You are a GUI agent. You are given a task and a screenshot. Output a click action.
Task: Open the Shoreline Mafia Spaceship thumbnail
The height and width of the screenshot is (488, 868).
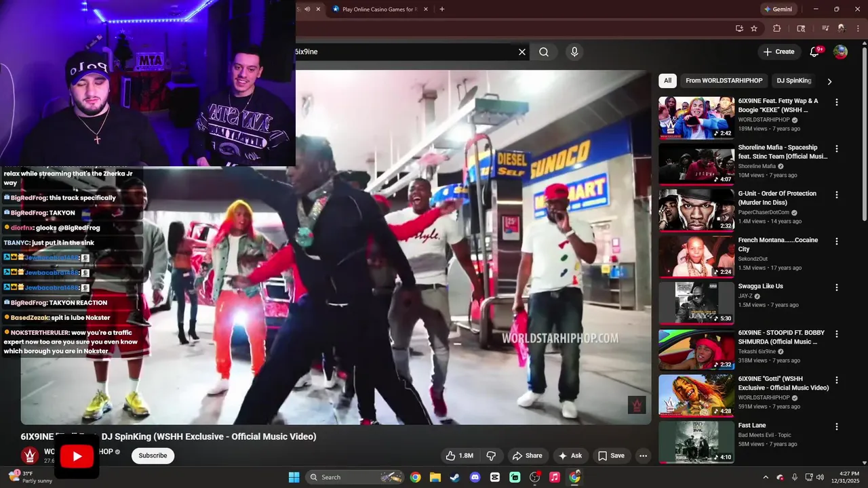(x=696, y=163)
